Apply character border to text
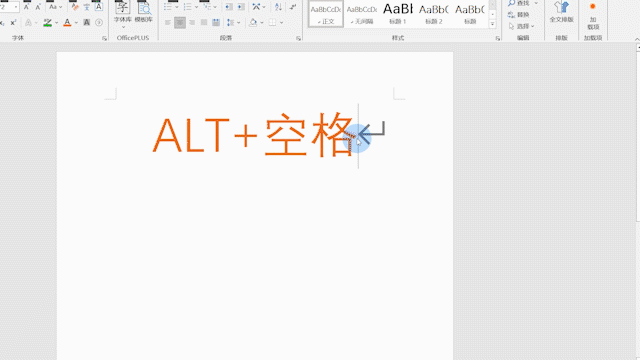Image resolution: width=640 pixels, height=360 pixels. (98, 7)
